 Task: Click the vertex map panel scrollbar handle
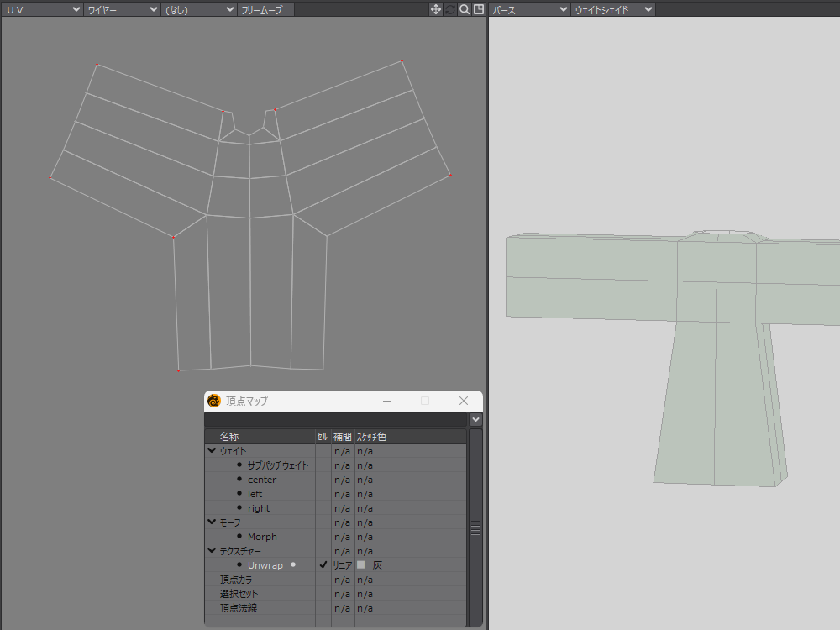pyautogui.click(x=475, y=528)
